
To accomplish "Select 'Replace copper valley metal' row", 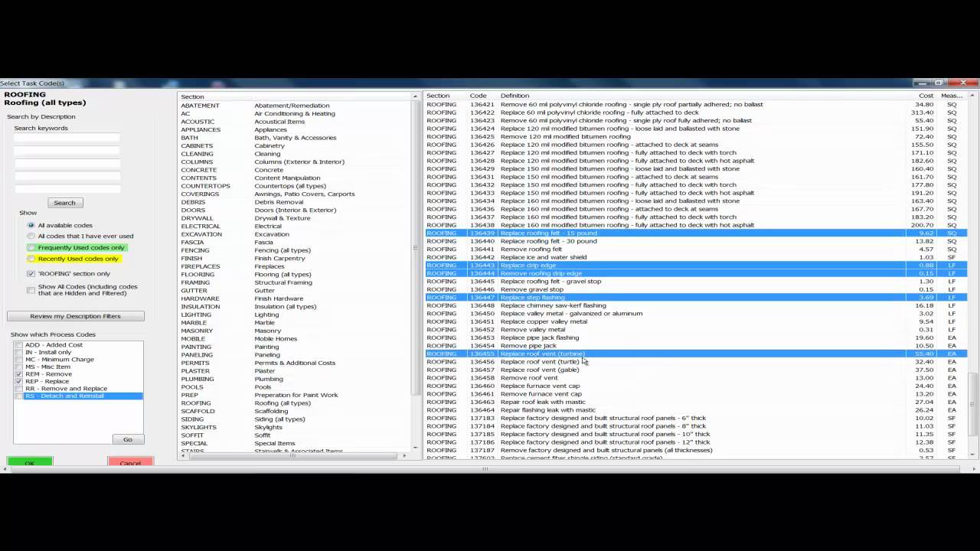I will point(696,321).
